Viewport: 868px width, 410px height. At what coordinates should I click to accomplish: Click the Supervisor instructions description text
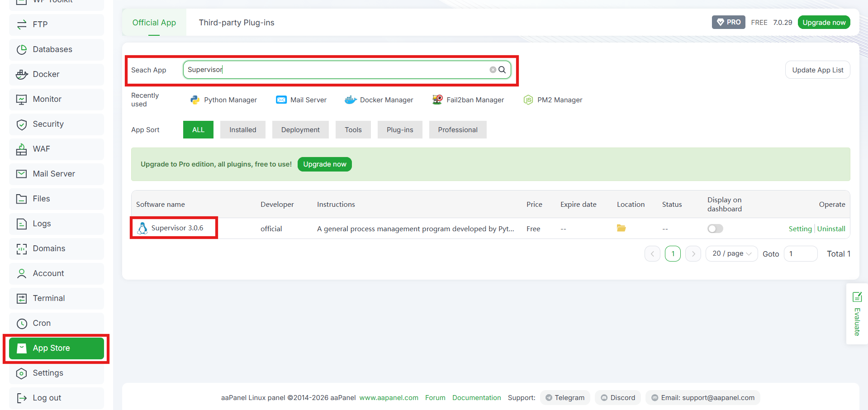coord(416,229)
